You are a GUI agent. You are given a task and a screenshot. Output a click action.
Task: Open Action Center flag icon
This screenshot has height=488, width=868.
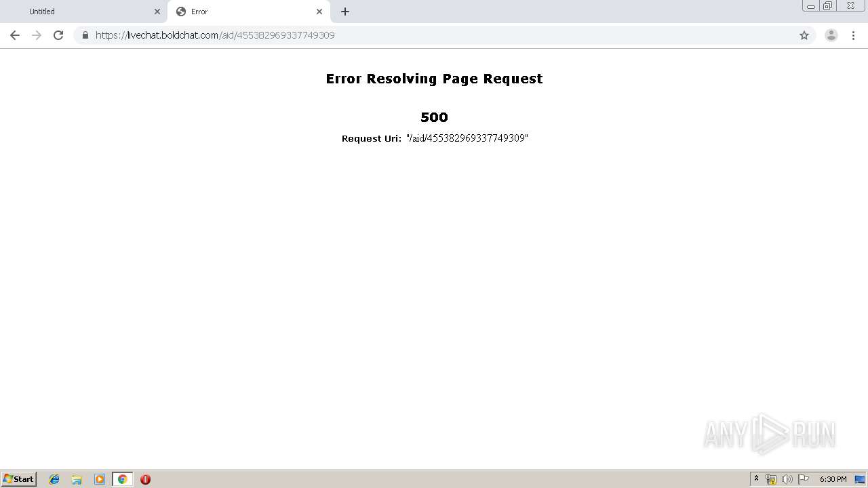804,479
